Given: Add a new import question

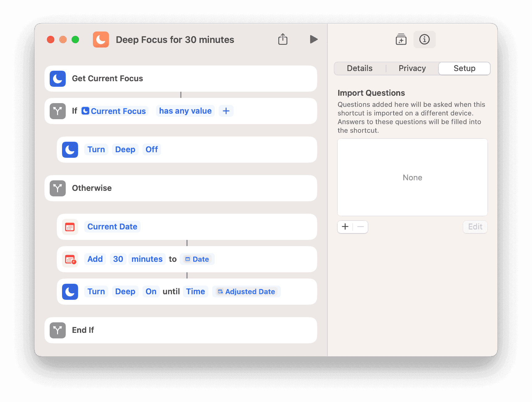Looking at the screenshot, I should pyautogui.click(x=345, y=227).
